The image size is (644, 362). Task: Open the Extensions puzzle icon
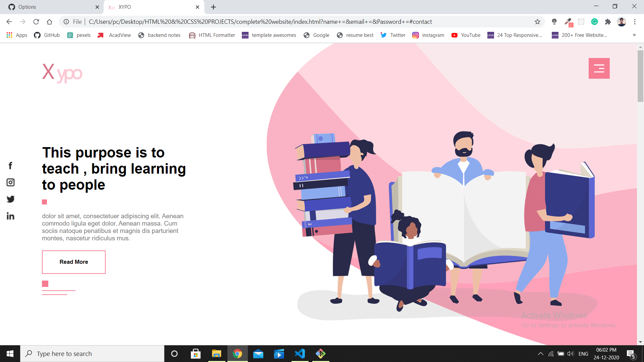click(x=608, y=22)
